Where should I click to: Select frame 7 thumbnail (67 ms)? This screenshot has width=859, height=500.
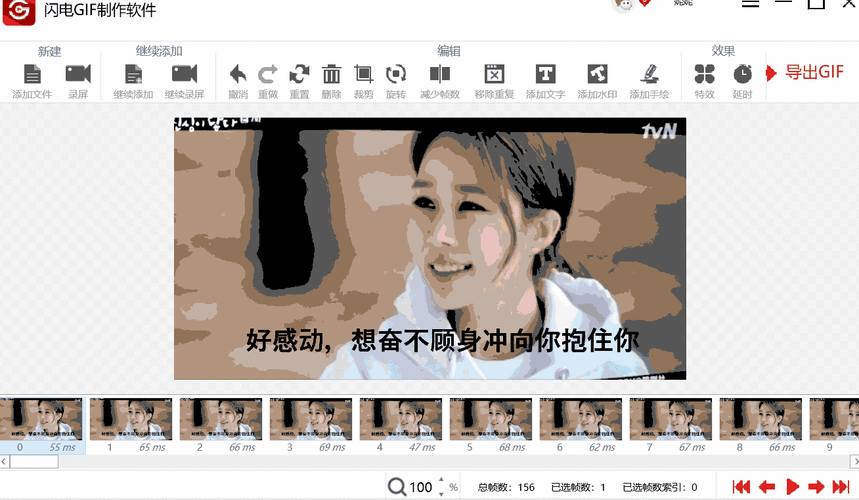[x=671, y=419]
